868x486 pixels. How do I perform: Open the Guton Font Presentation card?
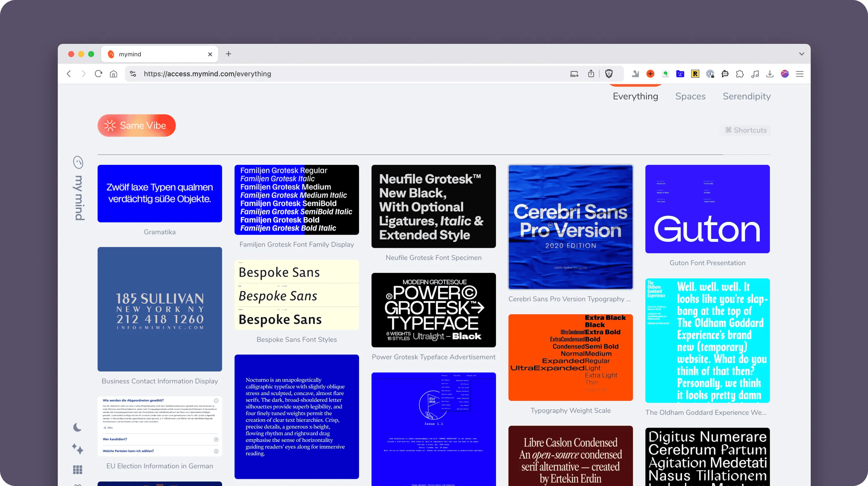click(x=707, y=209)
